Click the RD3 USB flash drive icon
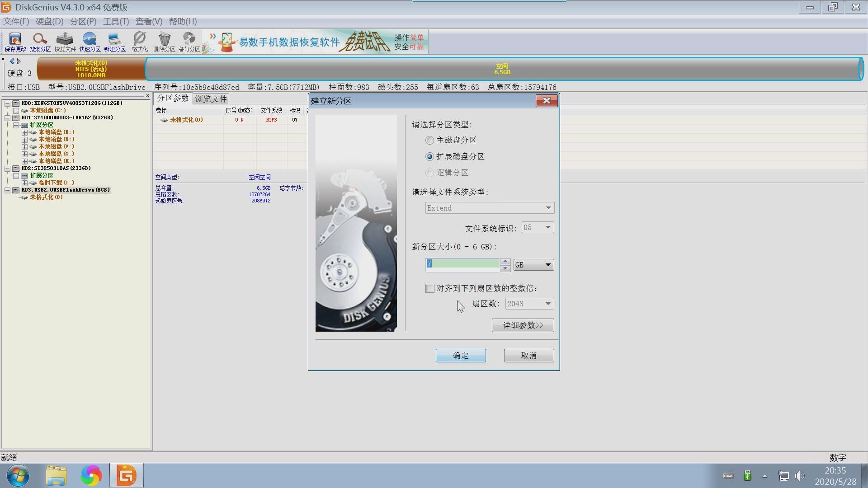The height and width of the screenshot is (488, 868). [16, 190]
